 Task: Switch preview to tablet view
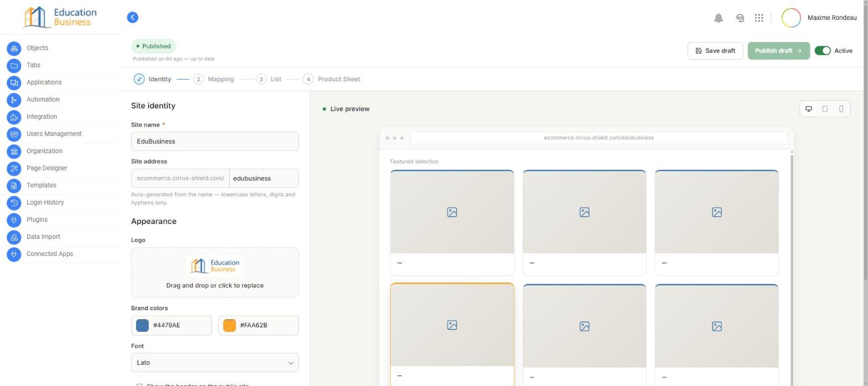pyautogui.click(x=825, y=109)
